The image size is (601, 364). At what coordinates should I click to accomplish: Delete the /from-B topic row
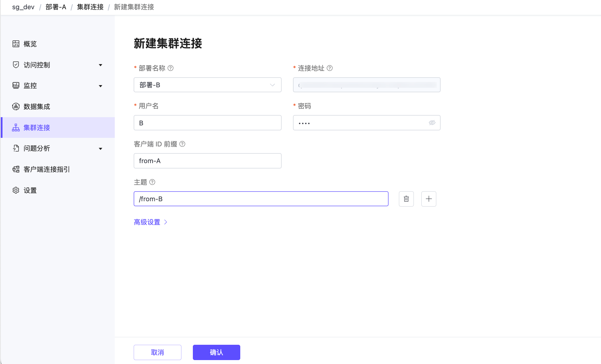[406, 199]
